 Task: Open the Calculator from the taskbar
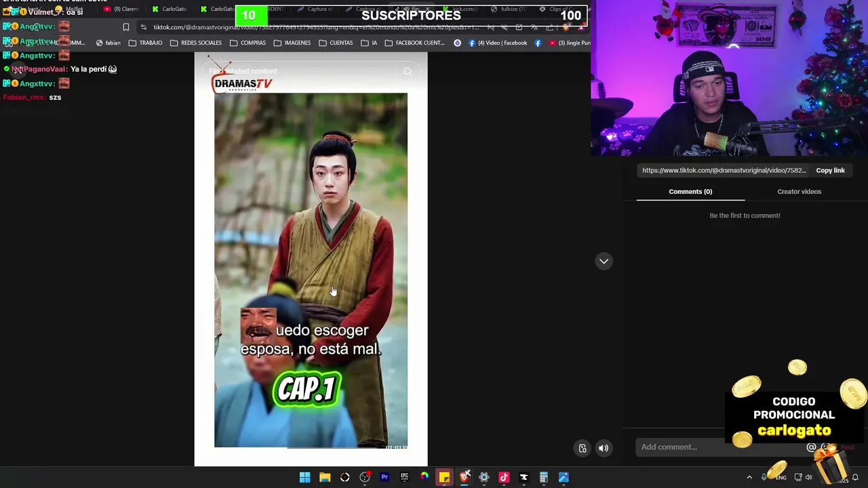click(x=543, y=477)
